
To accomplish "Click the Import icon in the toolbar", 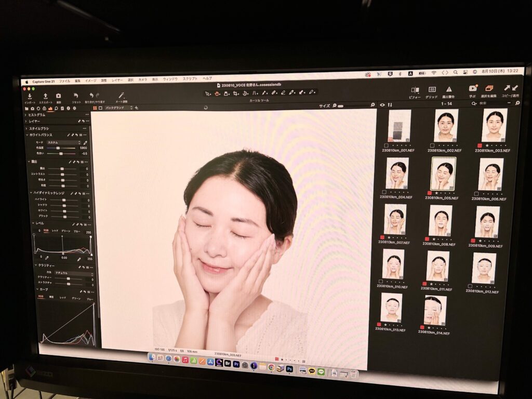I will tap(30, 96).
